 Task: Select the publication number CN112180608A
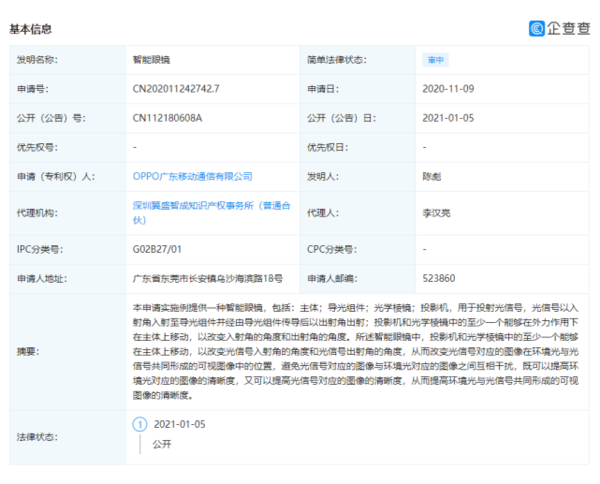pyautogui.click(x=167, y=118)
